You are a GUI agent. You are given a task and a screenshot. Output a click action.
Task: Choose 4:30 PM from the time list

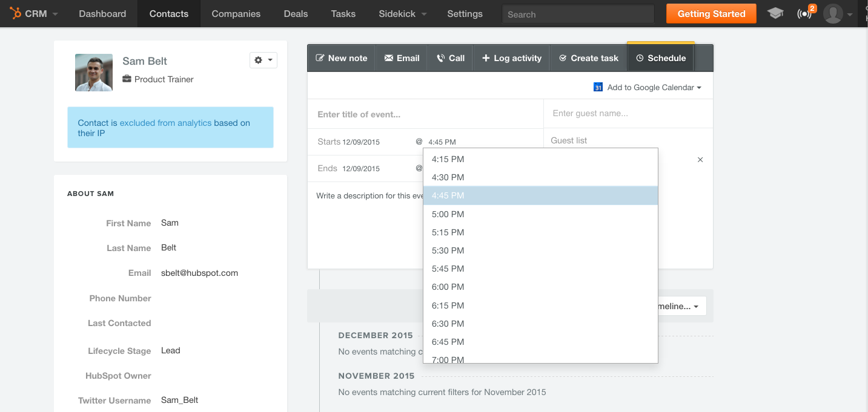pyautogui.click(x=540, y=177)
